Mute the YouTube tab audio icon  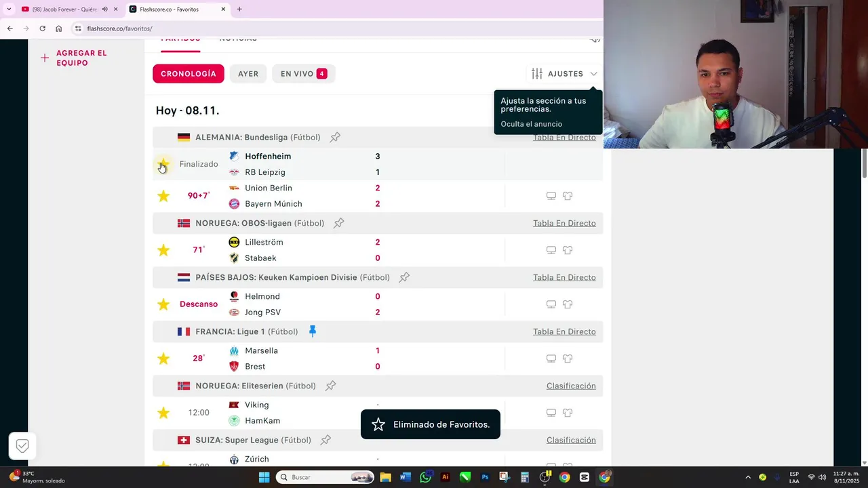(x=104, y=9)
